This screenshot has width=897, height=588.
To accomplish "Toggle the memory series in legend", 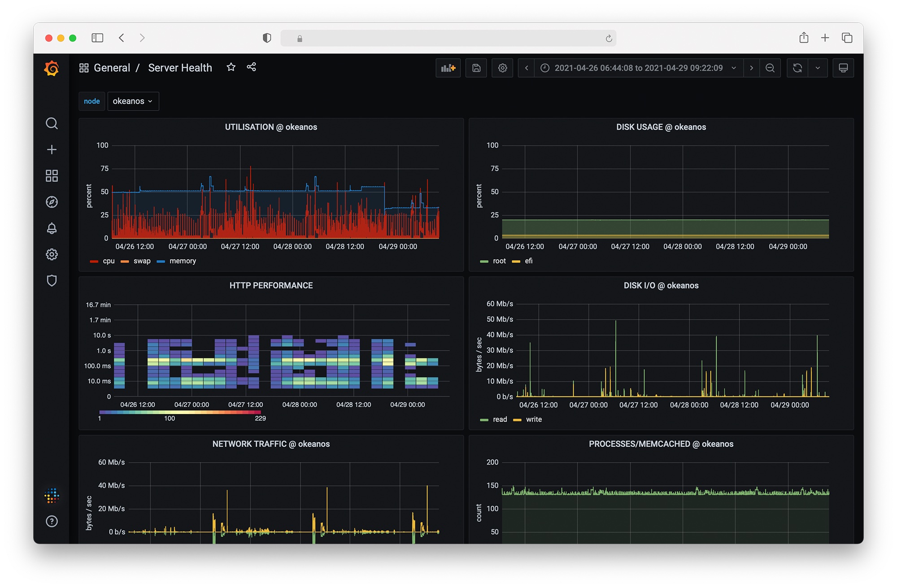I will point(183,261).
